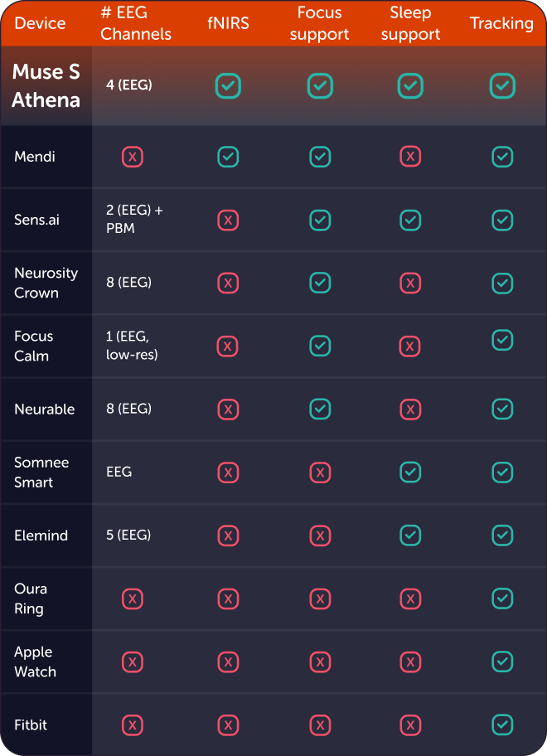Click the Muse S Athena tracking checkmark
The height and width of the screenshot is (756, 547).
(502, 85)
